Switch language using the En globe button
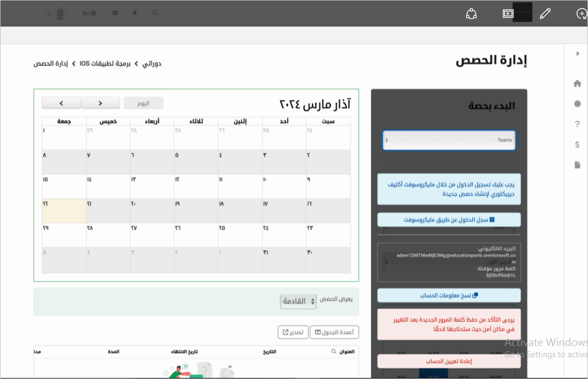The height and width of the screenshot is (379, 588). (89, 13)
